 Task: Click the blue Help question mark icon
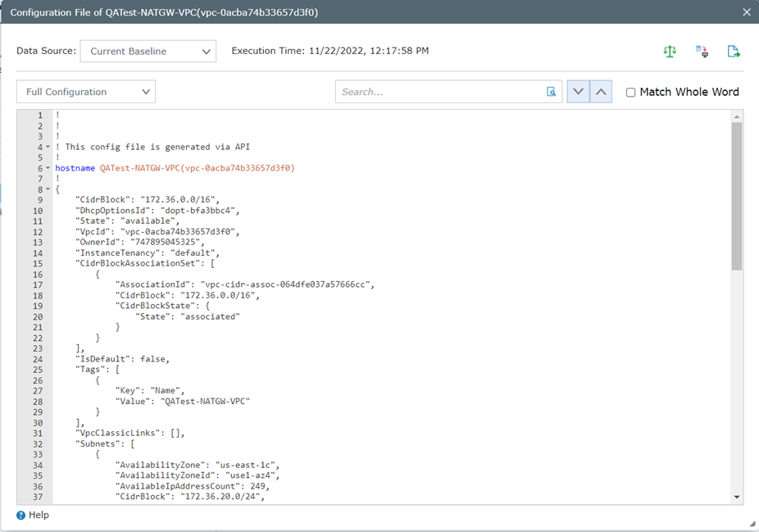[21, 516]
